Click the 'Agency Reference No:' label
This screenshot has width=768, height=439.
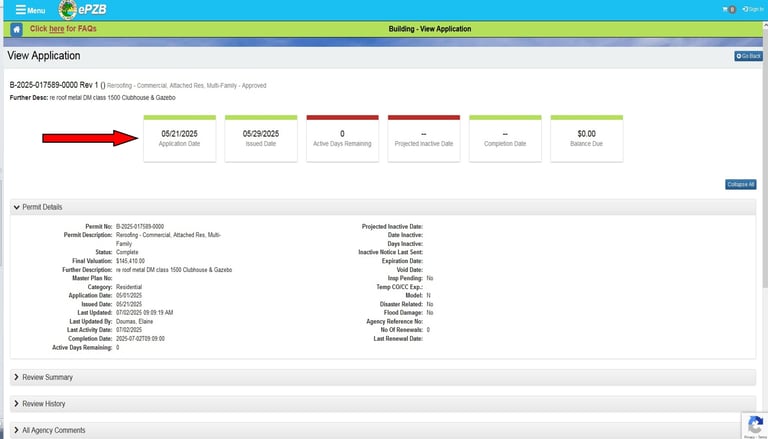tap(395, 321)
